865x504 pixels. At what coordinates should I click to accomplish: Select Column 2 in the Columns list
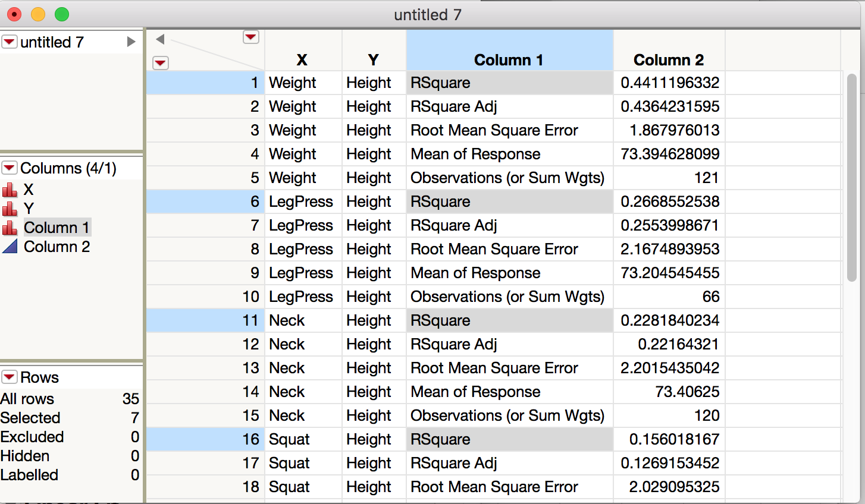[57, 247]
